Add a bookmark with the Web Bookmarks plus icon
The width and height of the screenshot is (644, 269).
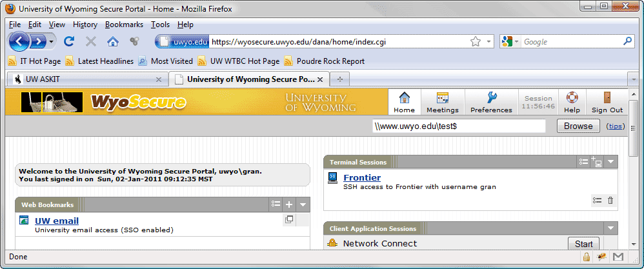coord(289,204)
